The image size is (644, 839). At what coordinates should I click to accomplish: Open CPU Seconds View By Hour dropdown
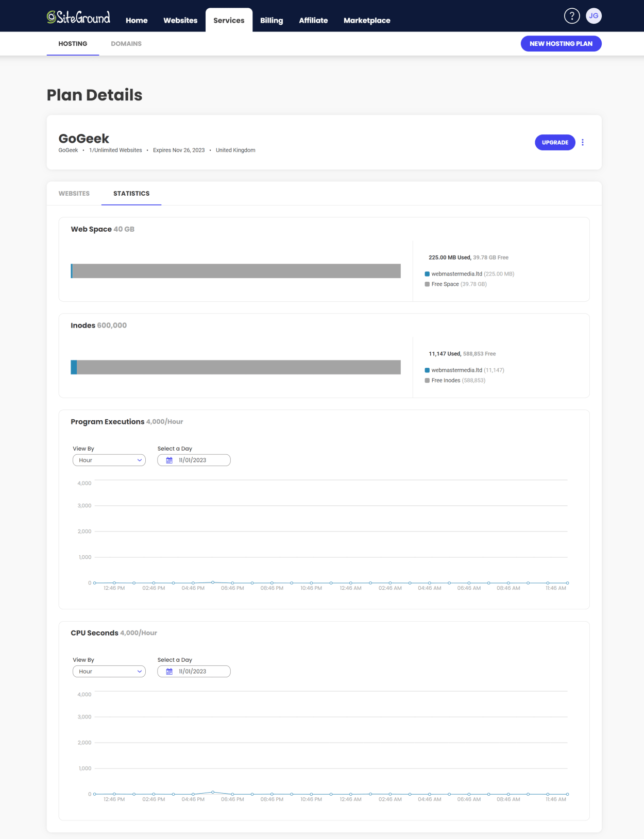coord(109,672)
